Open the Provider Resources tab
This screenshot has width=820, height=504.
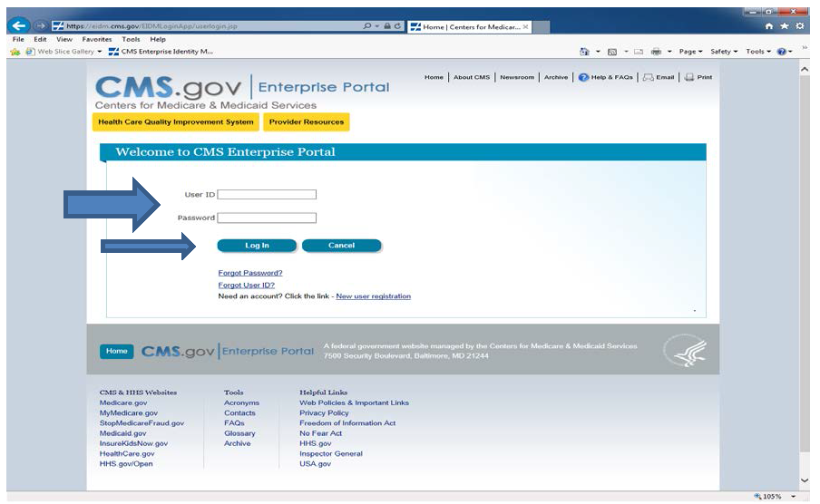coord(307,121)
